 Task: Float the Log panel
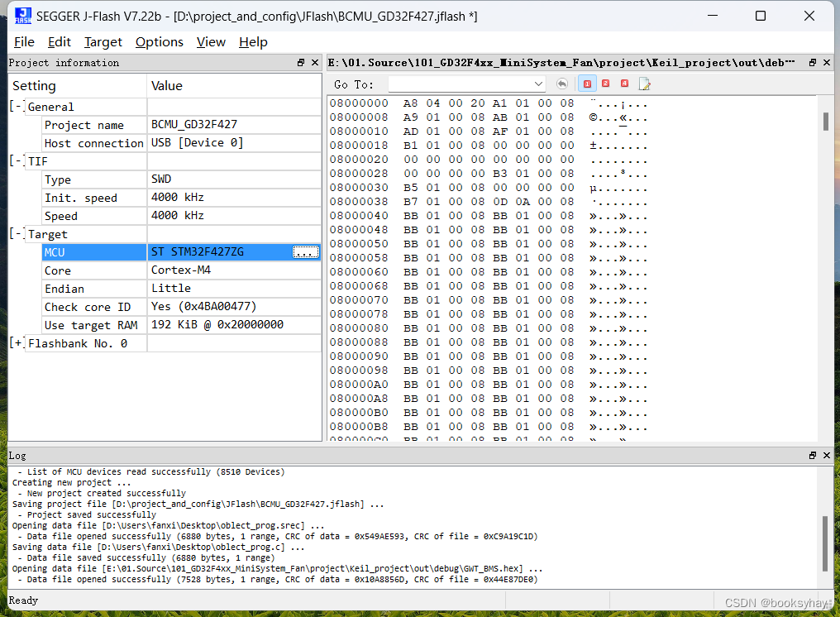[x=813, y=455]
